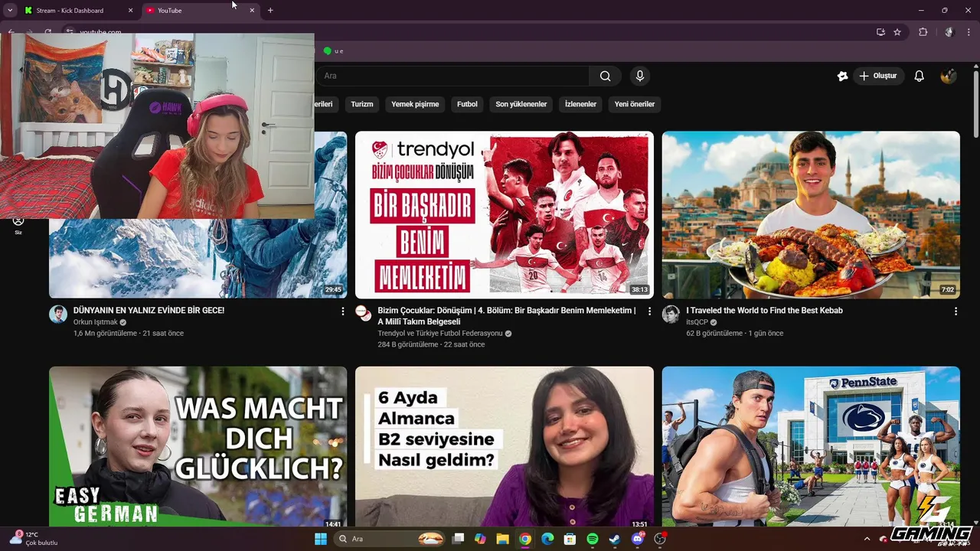Click the YouTube page vertical scrollbar
The image size is (980, 551).
[975, 103]
